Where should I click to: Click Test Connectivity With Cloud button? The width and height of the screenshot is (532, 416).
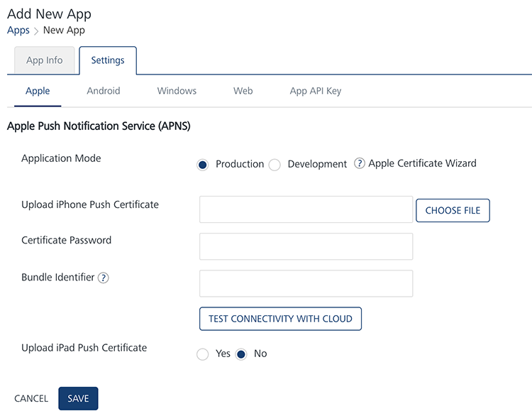pyautogui.click(x=280, y=319)
